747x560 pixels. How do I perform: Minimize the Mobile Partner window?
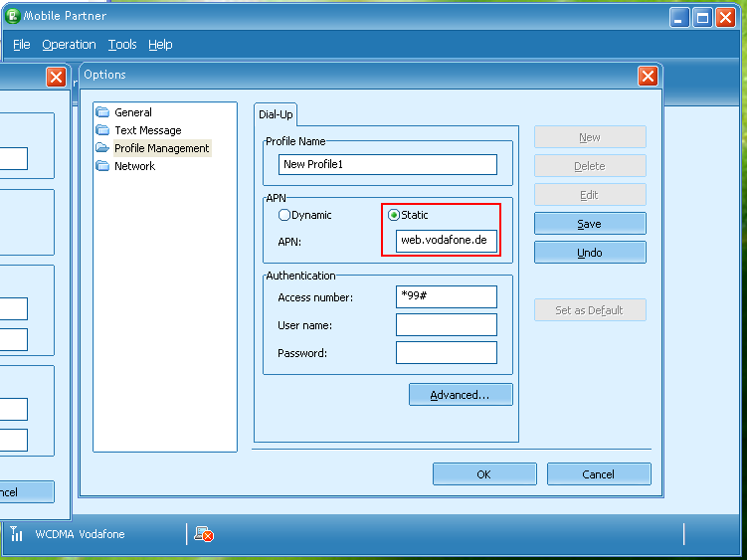[x=679, y=18]
